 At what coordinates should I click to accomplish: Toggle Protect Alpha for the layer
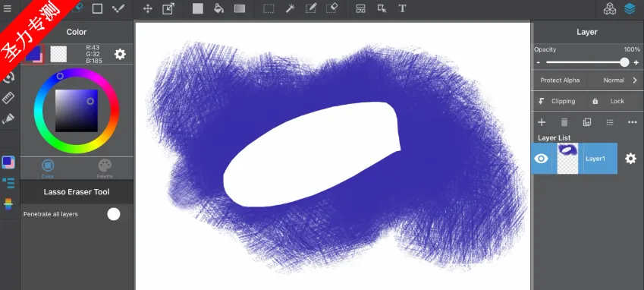(560, 80)
